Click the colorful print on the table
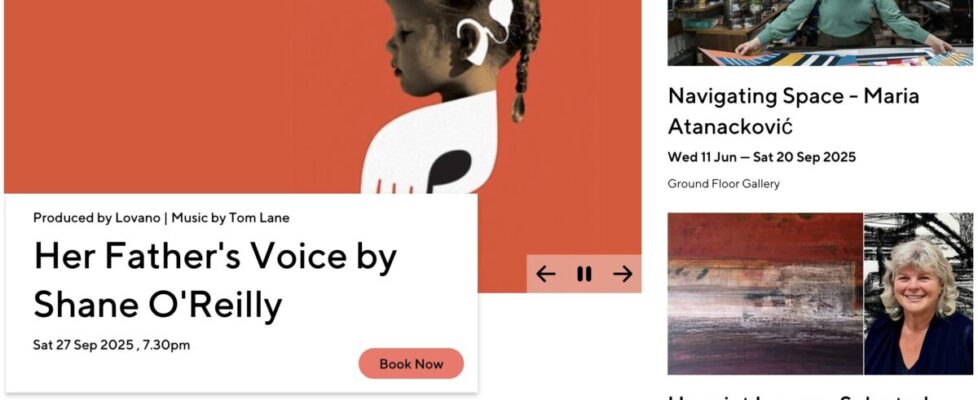 tap(836, 57)
